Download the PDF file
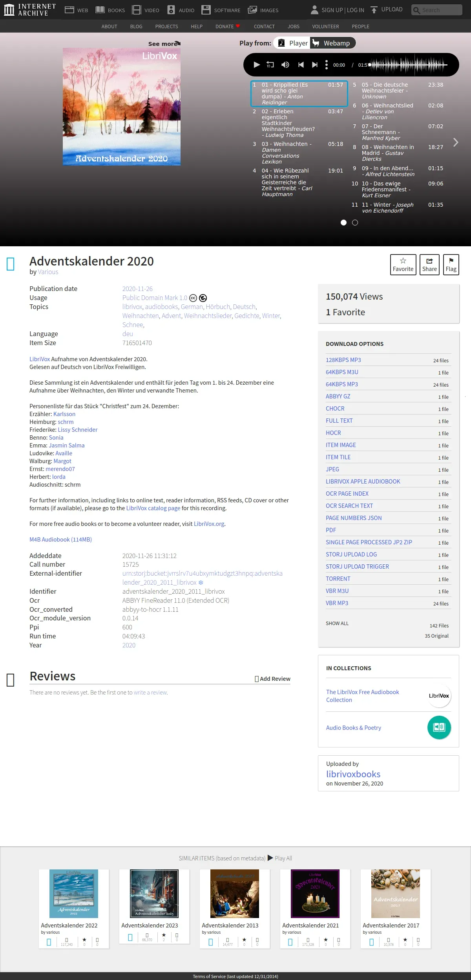This screenshot has height=980, width=471. click(331, 530)
